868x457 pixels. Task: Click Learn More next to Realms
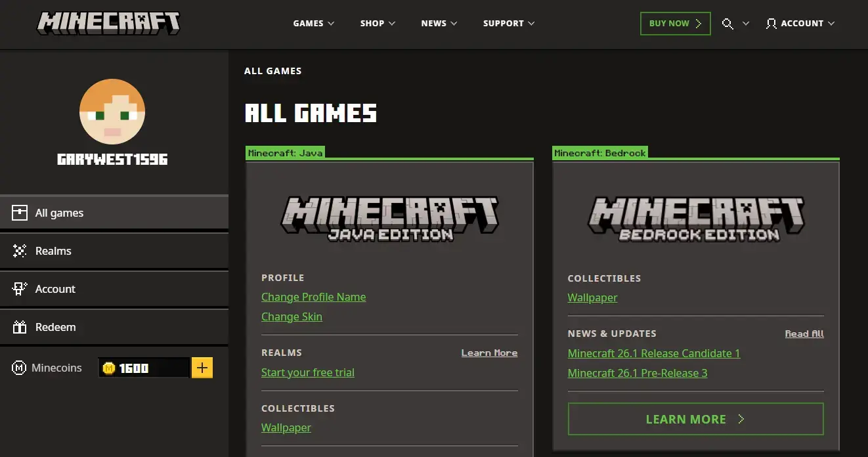point(489,353)
